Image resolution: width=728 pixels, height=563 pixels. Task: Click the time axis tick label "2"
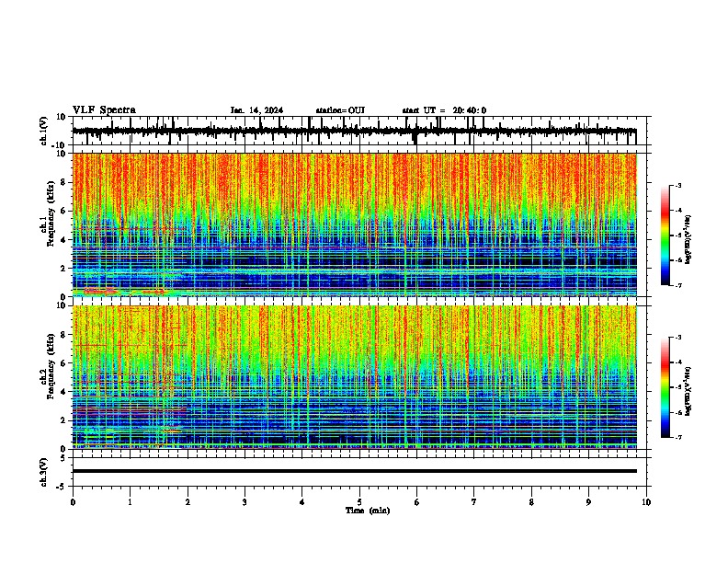pyautogui.click(x=188, y=502)
